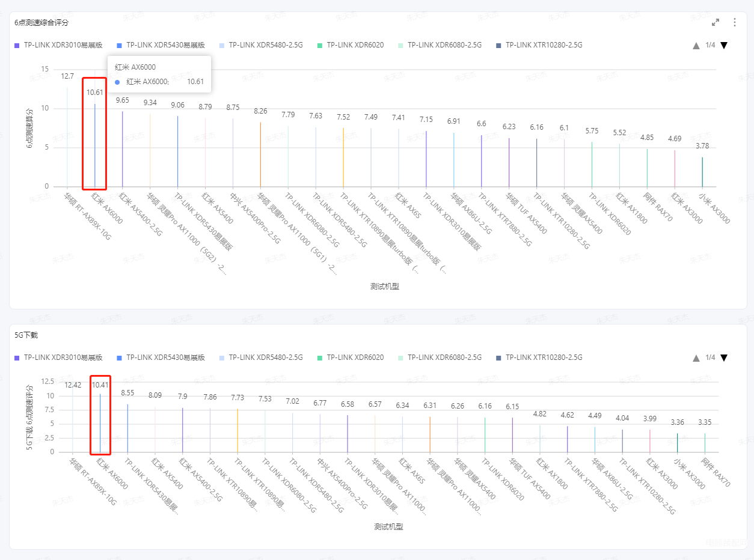The width and height of the screenshot is (754, 560).
Task: Click 测试机型 axis title in 6点测速综合评分 chart
Action: (x=385, y=287)
